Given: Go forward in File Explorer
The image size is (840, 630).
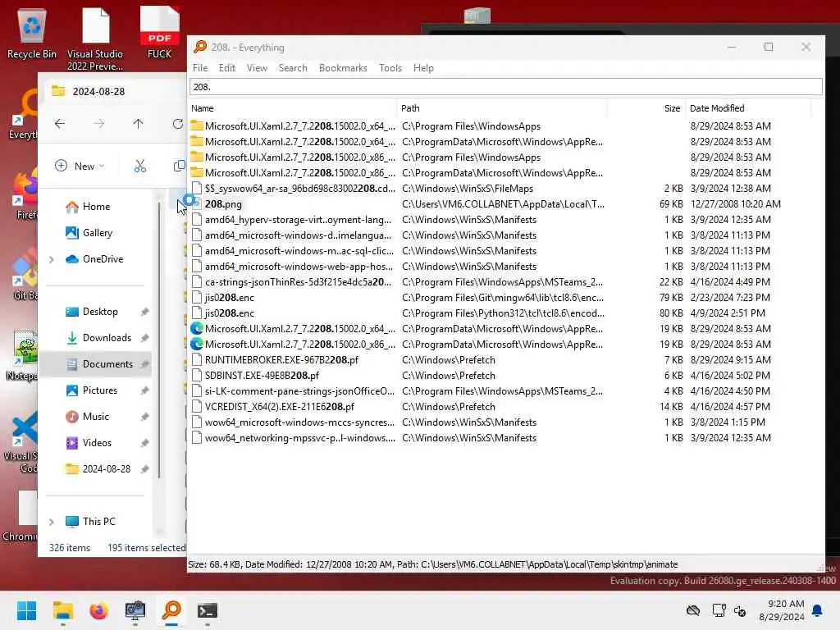Looking at the screenshot, I should pyautogui.click(x=99, y=124).
